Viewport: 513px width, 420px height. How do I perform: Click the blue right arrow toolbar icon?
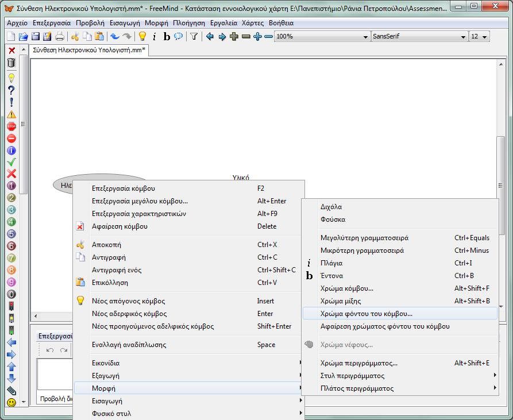[x=222, y=36]
